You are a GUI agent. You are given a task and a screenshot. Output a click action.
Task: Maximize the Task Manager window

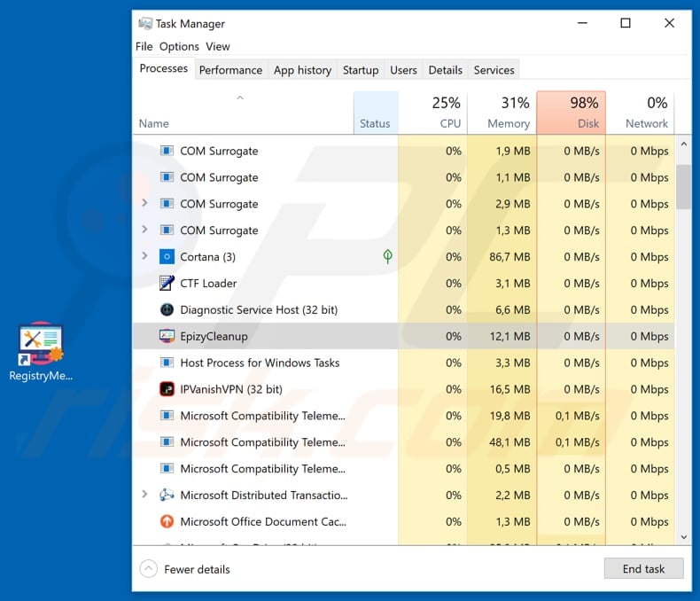click(x=626, y=23)
